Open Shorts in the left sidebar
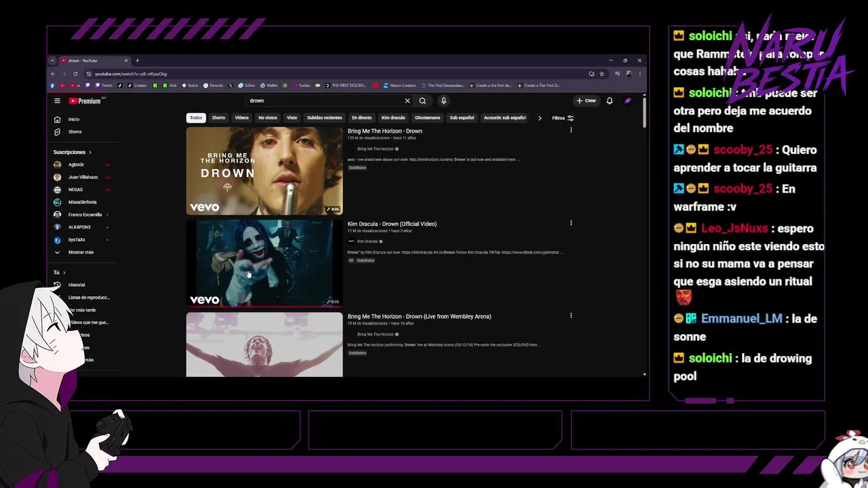This screenshot has height=488, width=868. (73, 131)
